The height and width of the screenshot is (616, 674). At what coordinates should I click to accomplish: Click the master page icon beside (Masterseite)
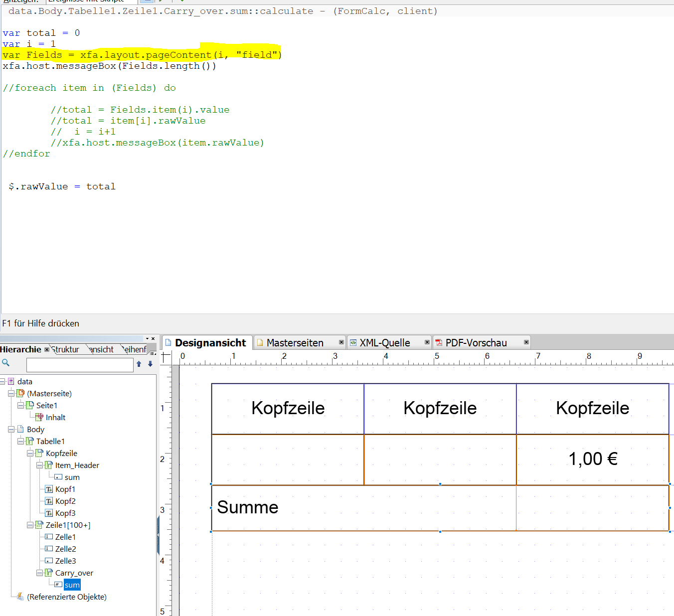[20, 393]
